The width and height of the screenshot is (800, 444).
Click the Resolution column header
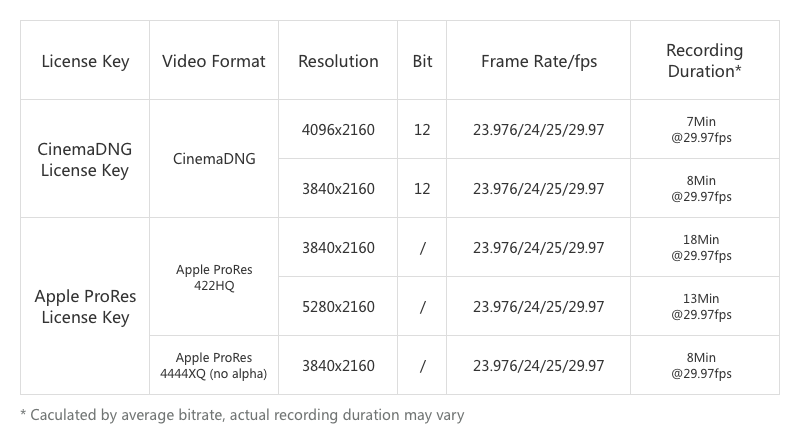[338, 61]
